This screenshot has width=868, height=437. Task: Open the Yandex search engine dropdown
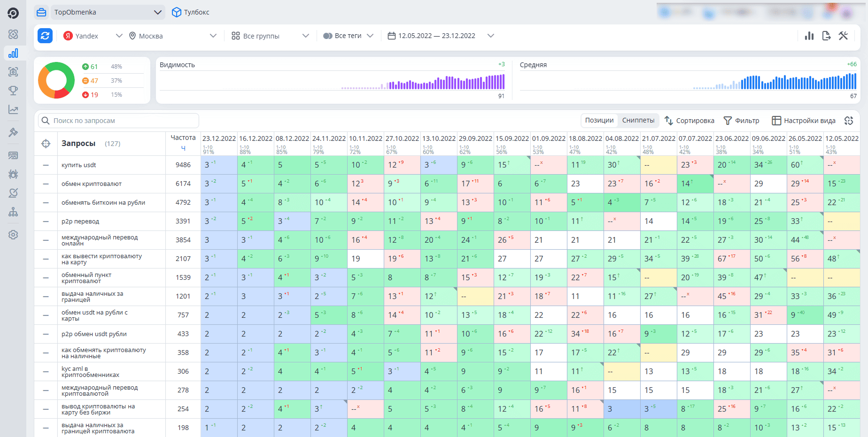pyautogui.click(x=93, y=36)
